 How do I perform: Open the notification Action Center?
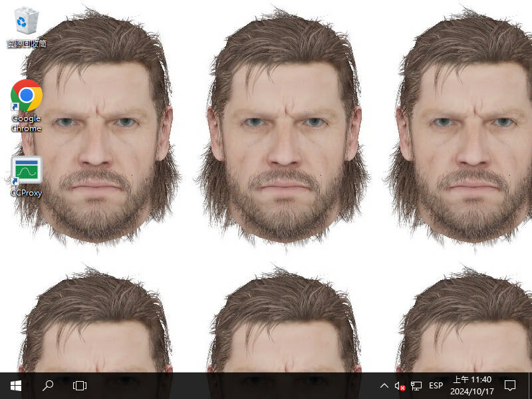510,386
